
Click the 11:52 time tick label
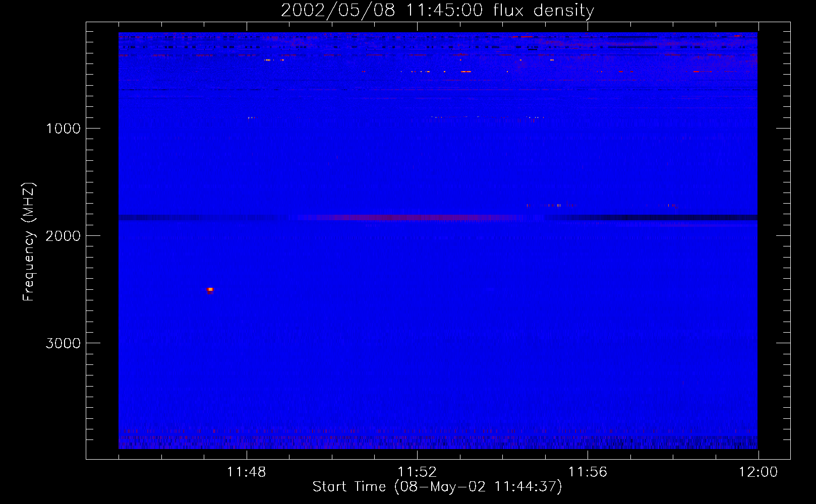(x=417, y=472)
